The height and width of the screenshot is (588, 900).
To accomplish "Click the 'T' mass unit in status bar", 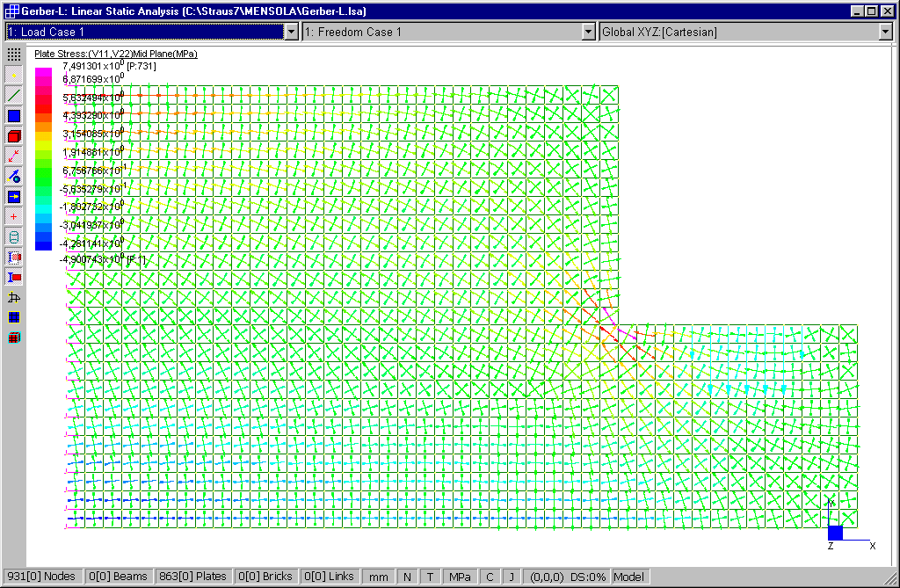I will click(430, 577).
